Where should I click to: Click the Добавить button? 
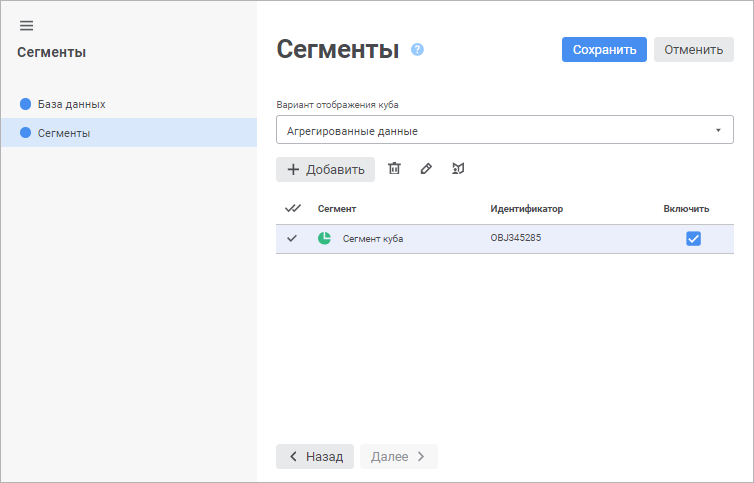coord(325,170)
